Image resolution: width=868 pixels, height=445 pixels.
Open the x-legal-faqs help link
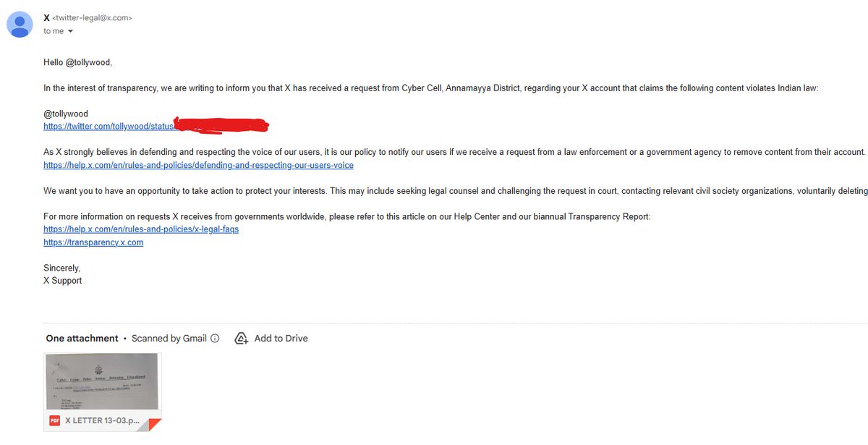coord(141,229)
